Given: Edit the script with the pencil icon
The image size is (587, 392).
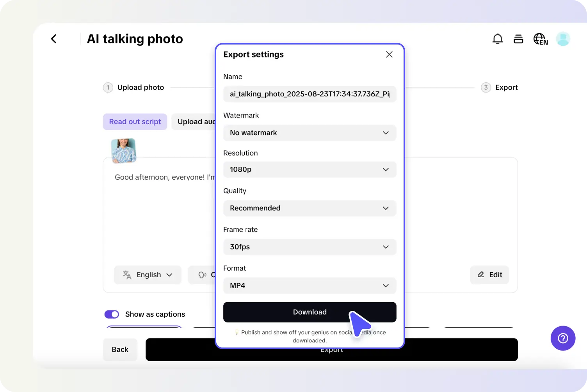Looking at the screenshot, I should pos(489,274).
